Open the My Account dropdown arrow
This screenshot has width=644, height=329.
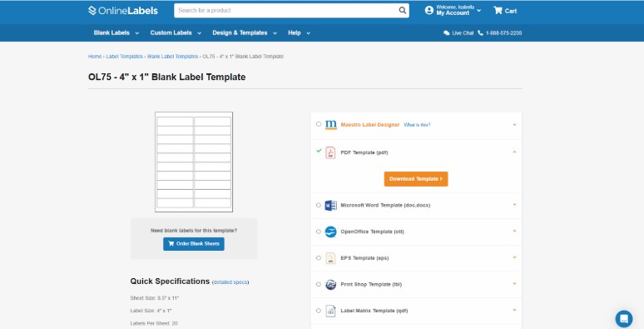pyautogui.click(x=479, y=10)
